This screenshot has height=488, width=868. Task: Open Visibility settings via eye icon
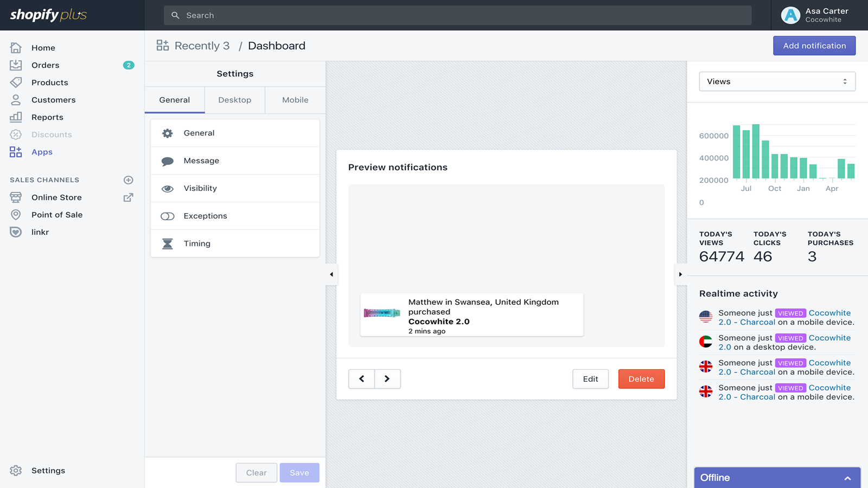(167, 188)
